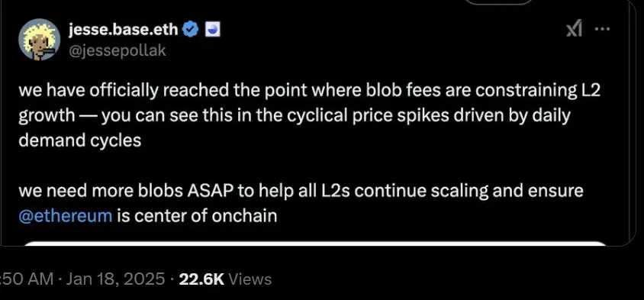Open the @jessepollak handle link

tap(117, 50)
